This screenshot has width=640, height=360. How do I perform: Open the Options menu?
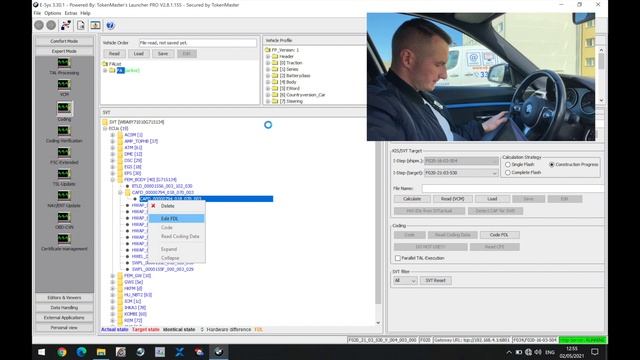click(53, 13)
